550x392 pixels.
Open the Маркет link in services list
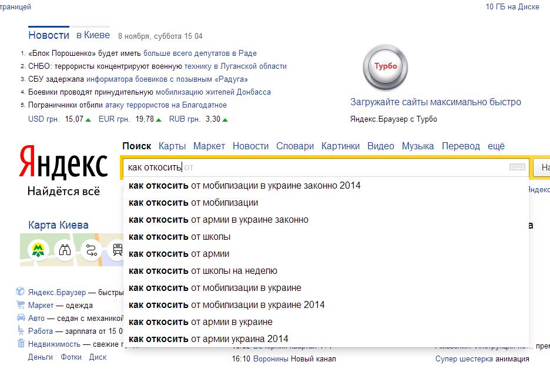pos(41,306)
